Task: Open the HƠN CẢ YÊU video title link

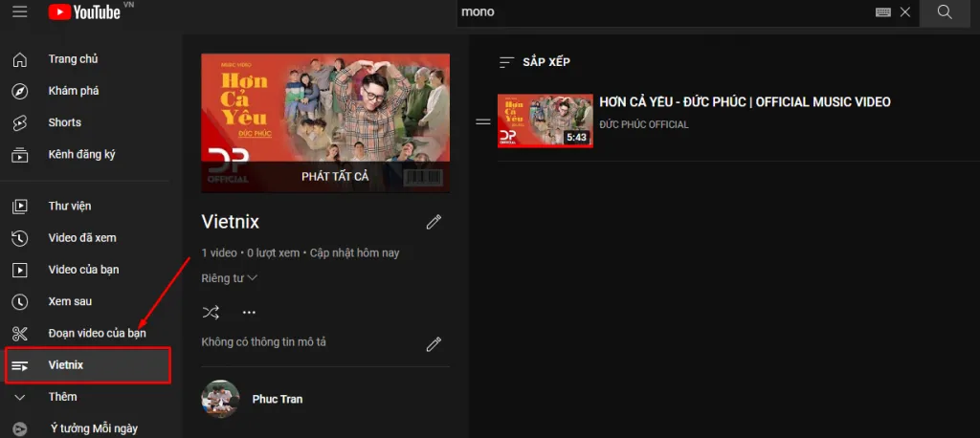Action: point(745,102)
